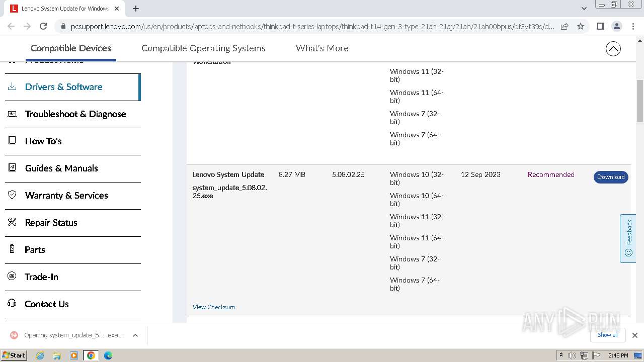This screenshot has width=644, height=362.
Task: Open Microsoft Edge from the taskbar
Action: tap(108, 355)
